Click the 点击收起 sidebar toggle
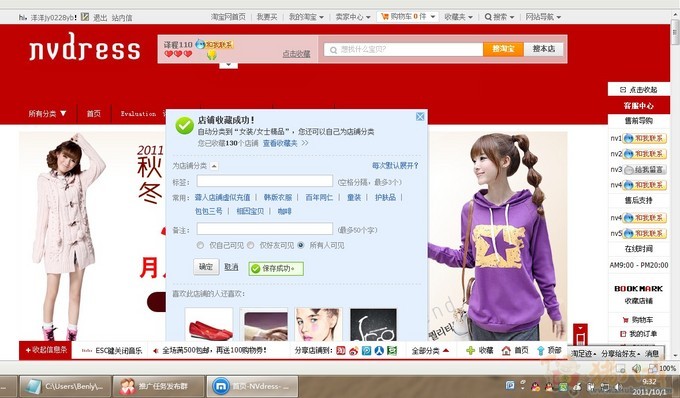 (x=638, y=89)
